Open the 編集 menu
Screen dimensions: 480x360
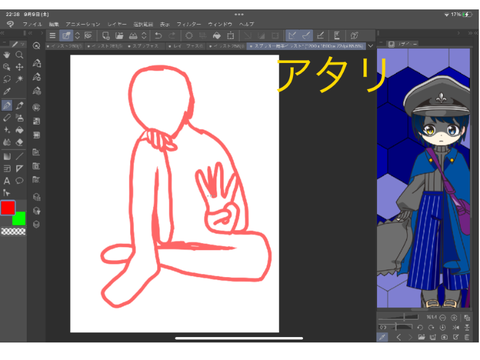click(54, 24)
